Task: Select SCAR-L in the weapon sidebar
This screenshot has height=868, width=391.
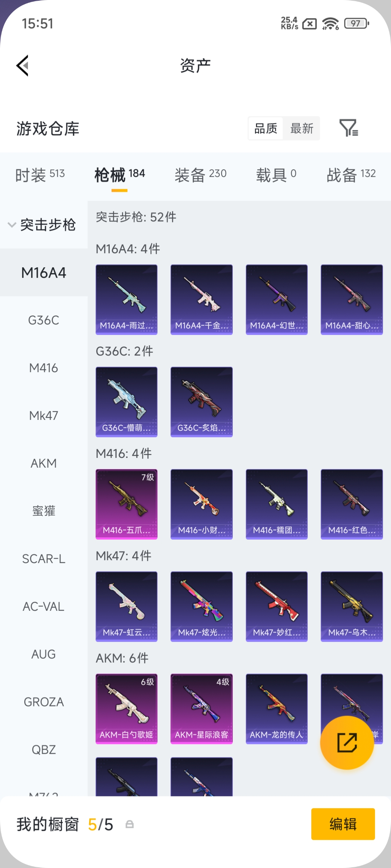Action: 44,559
